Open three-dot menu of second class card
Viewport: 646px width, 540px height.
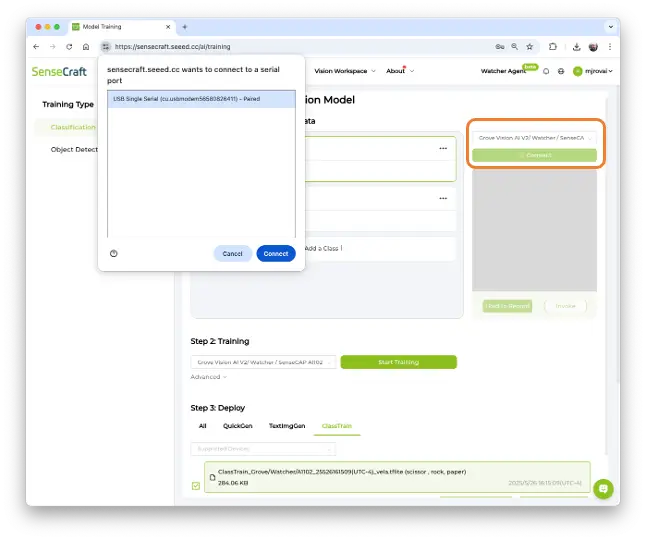tap(443, 198)
